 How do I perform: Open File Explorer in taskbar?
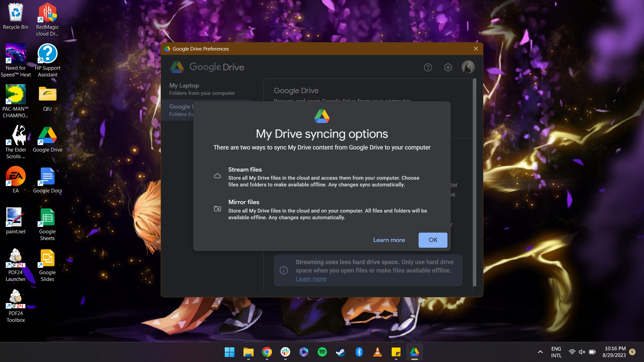(x=249, y=352)
